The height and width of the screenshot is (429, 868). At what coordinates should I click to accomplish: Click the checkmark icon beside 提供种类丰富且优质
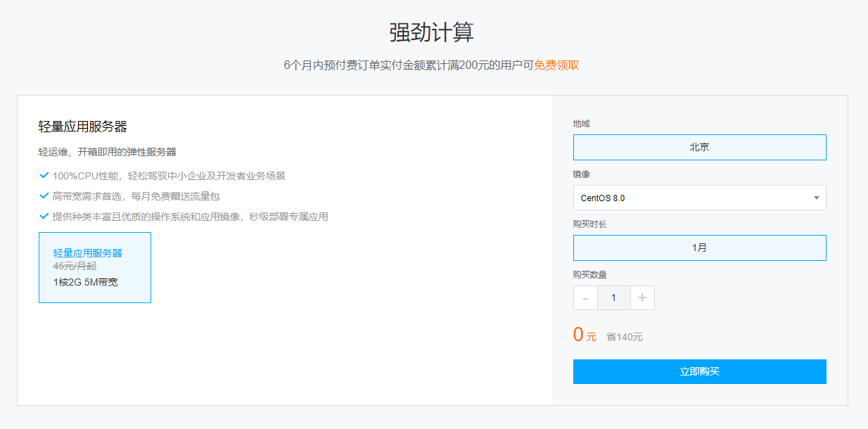coord(44,217)
